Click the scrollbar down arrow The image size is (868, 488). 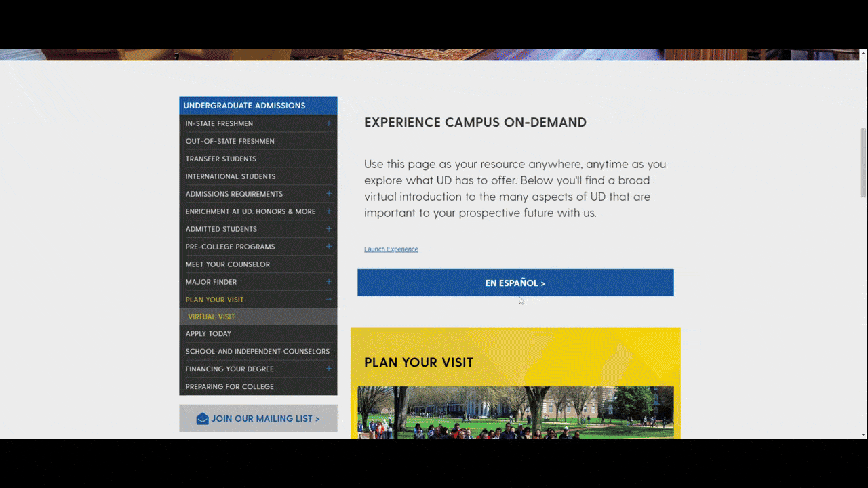pyautogui.click(x=863, y=434)
